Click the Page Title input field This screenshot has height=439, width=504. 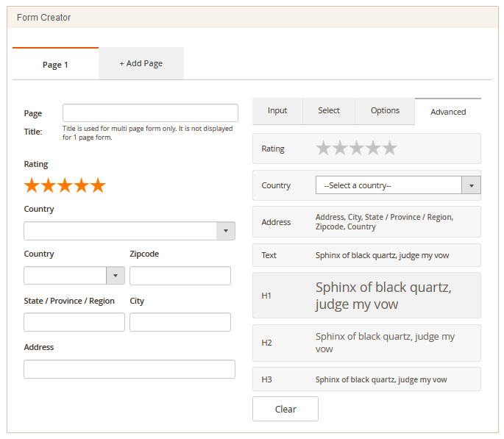point(150,113)
